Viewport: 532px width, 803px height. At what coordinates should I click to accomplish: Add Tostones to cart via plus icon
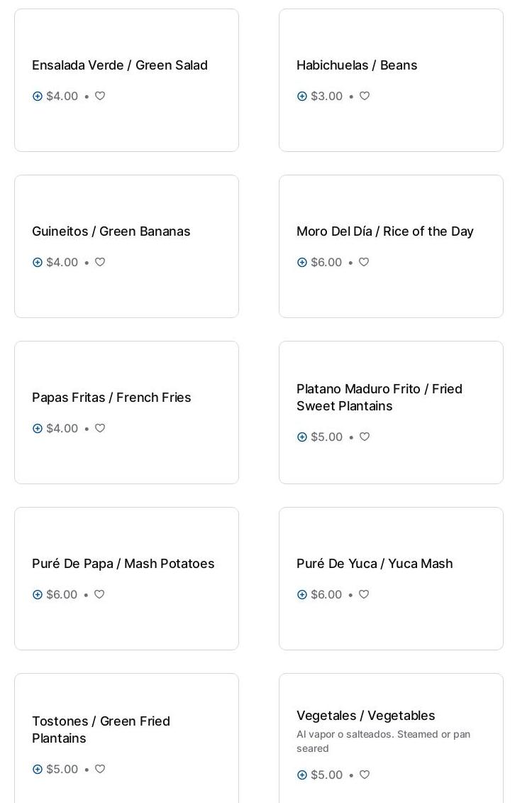(x=38, y=770)
